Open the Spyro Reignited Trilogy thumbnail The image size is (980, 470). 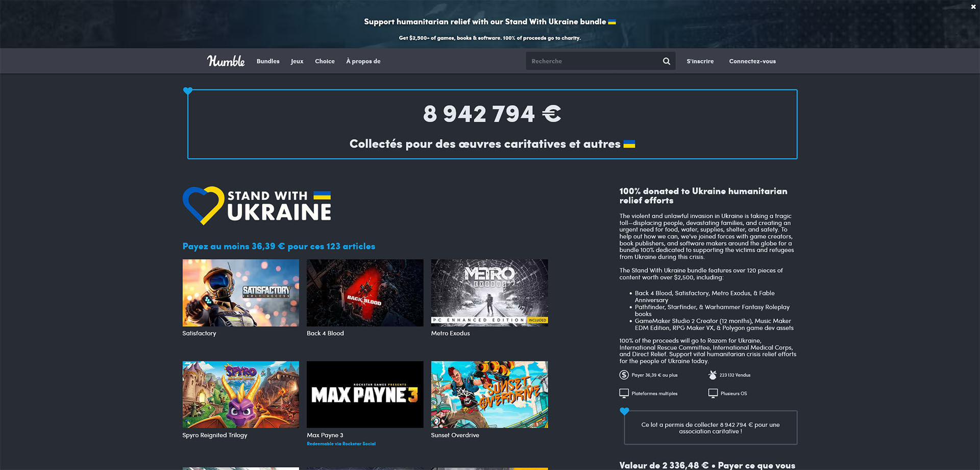pos(241,395)
